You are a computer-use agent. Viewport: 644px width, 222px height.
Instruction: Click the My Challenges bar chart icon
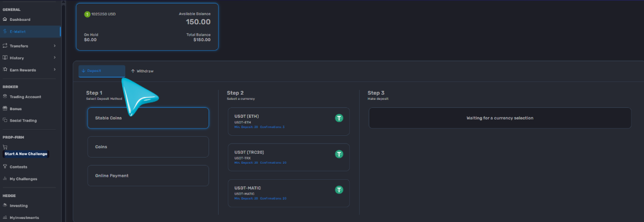[5, 179]
